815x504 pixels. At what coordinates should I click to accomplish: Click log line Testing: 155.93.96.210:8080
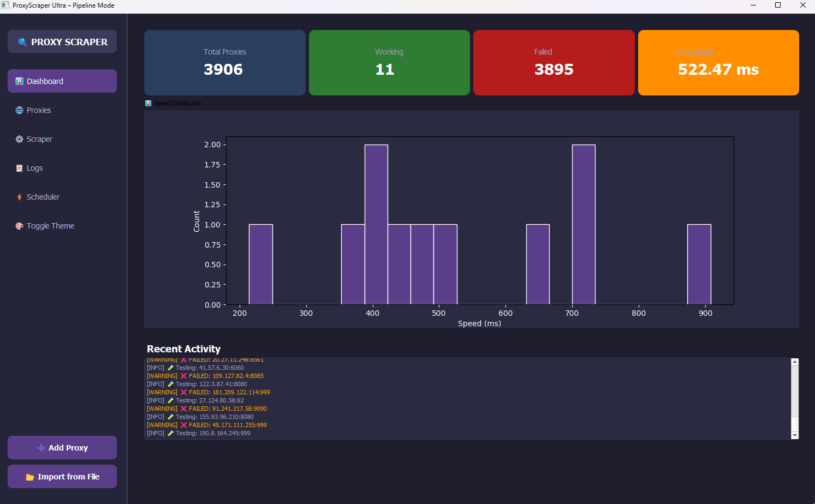click(x=200, y=417)
